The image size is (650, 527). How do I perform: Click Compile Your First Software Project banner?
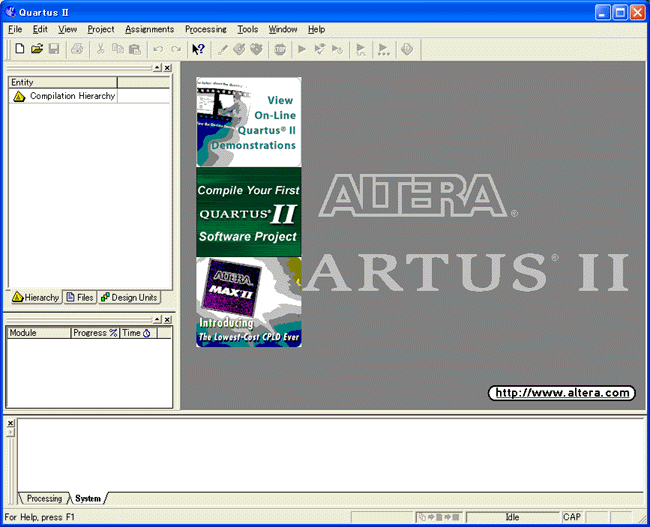coord(249,212)
